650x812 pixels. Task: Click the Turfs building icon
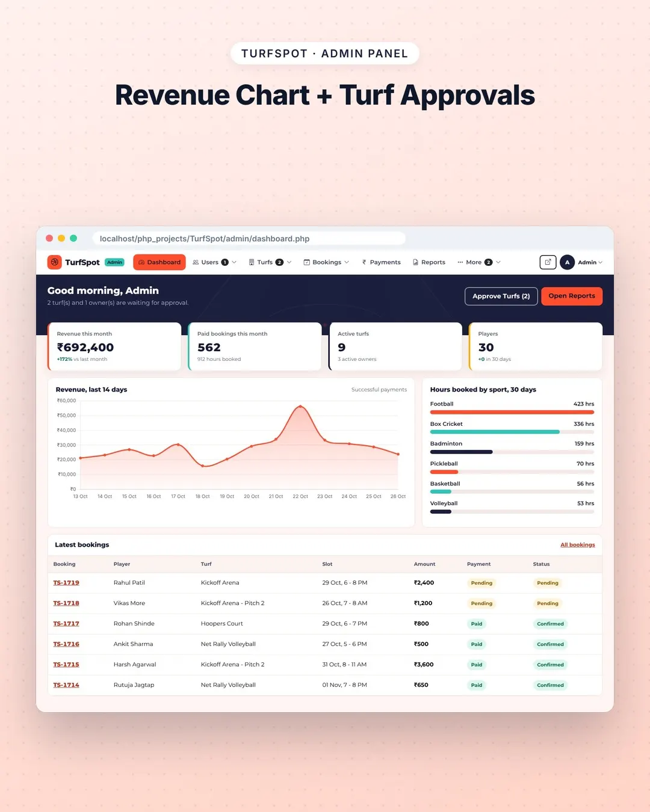coord(252,262)
